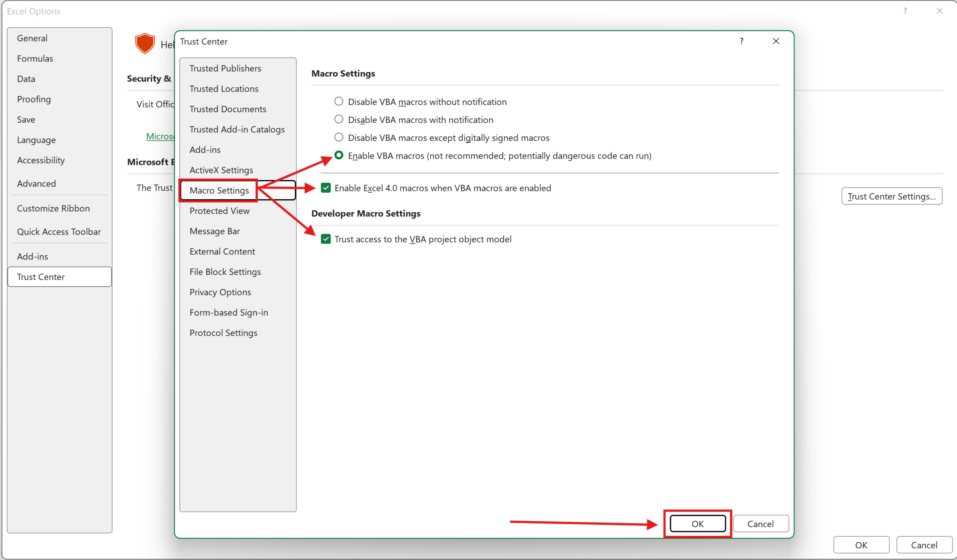Screen dimensions: 957x560
Task: Select Proofing in Excel Options sidebar
Action: [59, 99]
